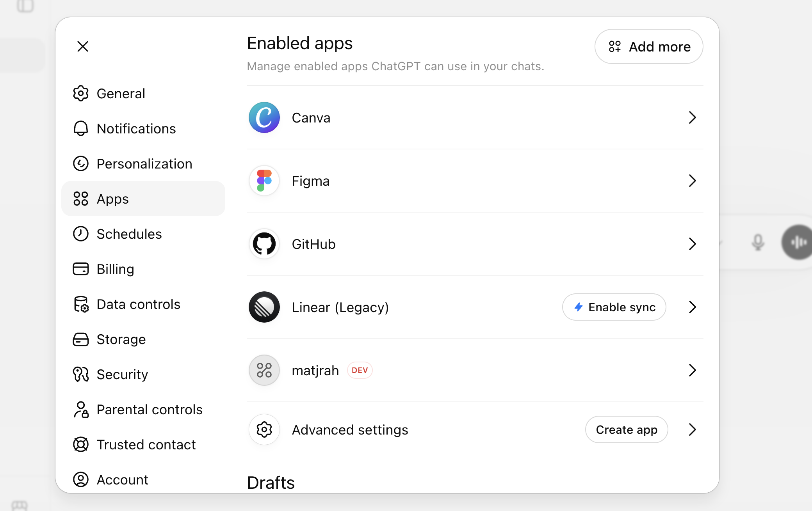Click the Enabled apps heading
Image resolution: width=812 pixels, height=511 pixels.
pos(300,43)
